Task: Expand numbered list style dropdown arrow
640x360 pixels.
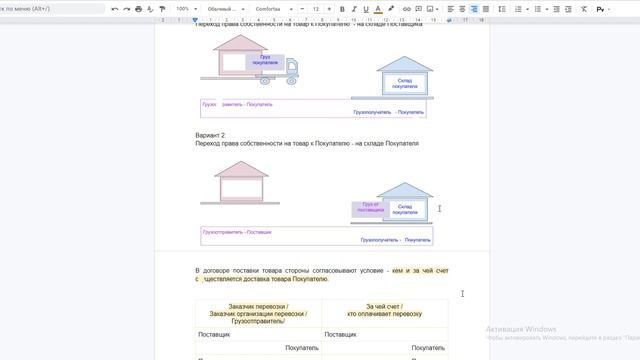Action: point(527,9)
